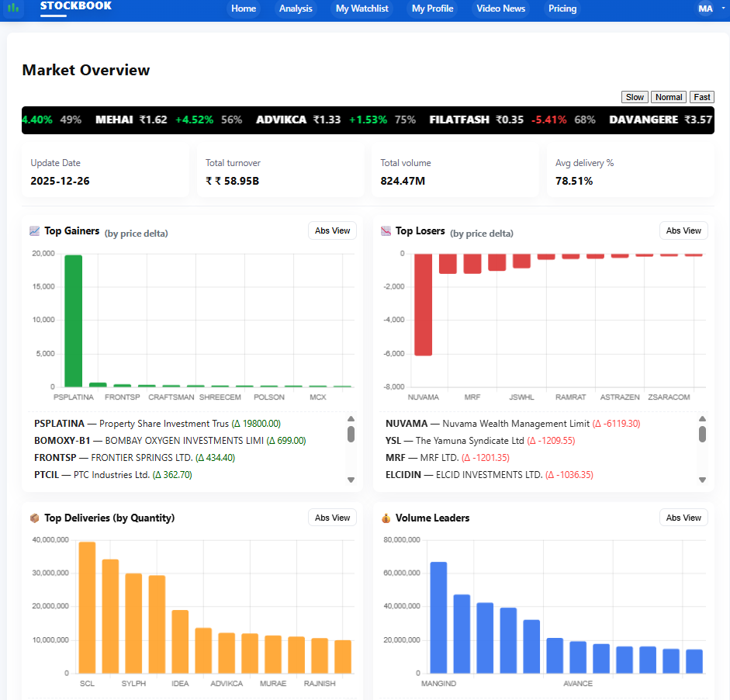Click the Update Date value 2025-12-26
730x700 pixels.
coord(60,181)
